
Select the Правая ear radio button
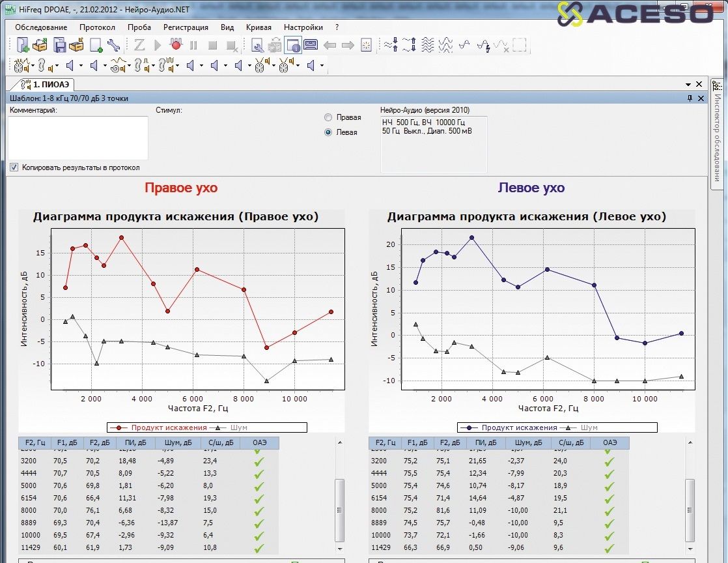click(328, 117)
